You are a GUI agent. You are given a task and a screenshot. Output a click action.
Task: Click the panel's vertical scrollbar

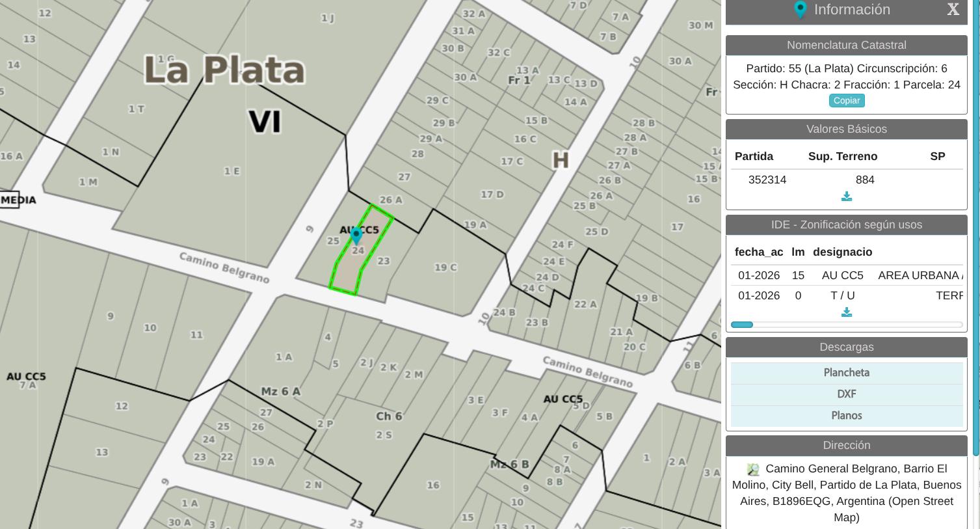tap(976, 228)
